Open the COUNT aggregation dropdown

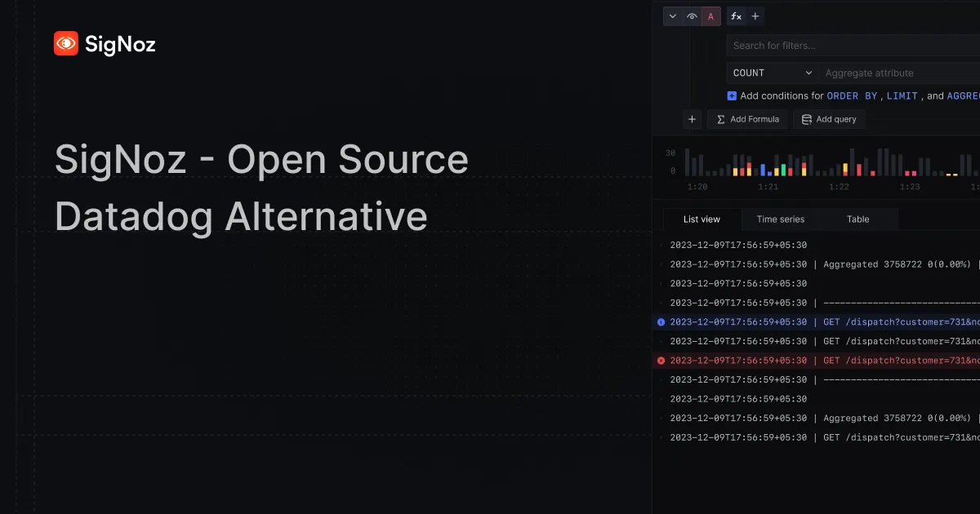(770, 73)
